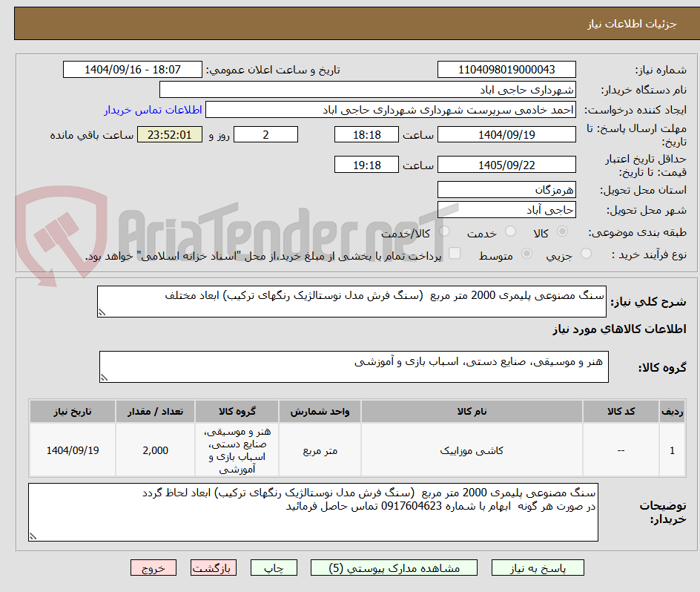Click the بازگشت button

tap(214, 568)
